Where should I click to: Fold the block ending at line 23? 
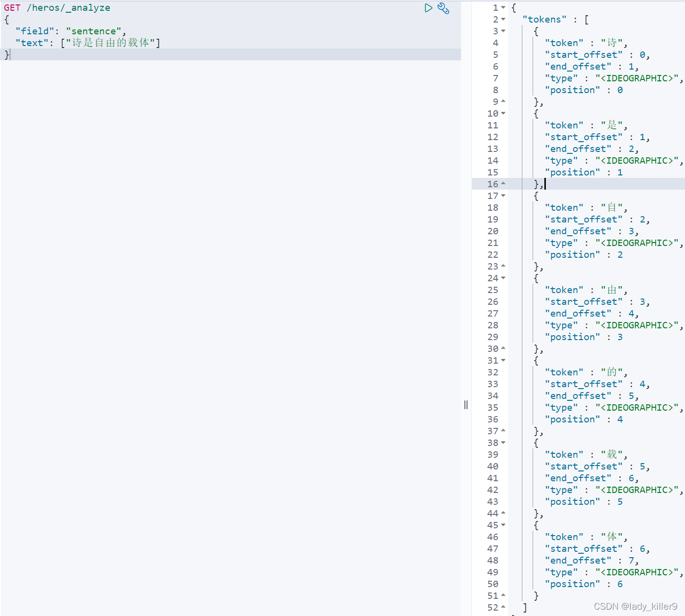pyautogui.click(x=503, y=266)
